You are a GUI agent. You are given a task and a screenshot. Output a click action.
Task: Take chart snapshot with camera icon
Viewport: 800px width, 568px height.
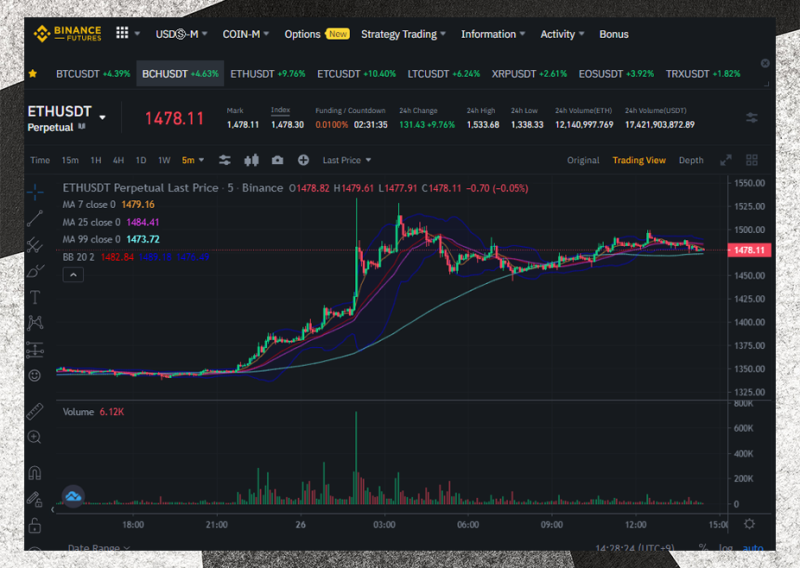click(x=277, y=160)
